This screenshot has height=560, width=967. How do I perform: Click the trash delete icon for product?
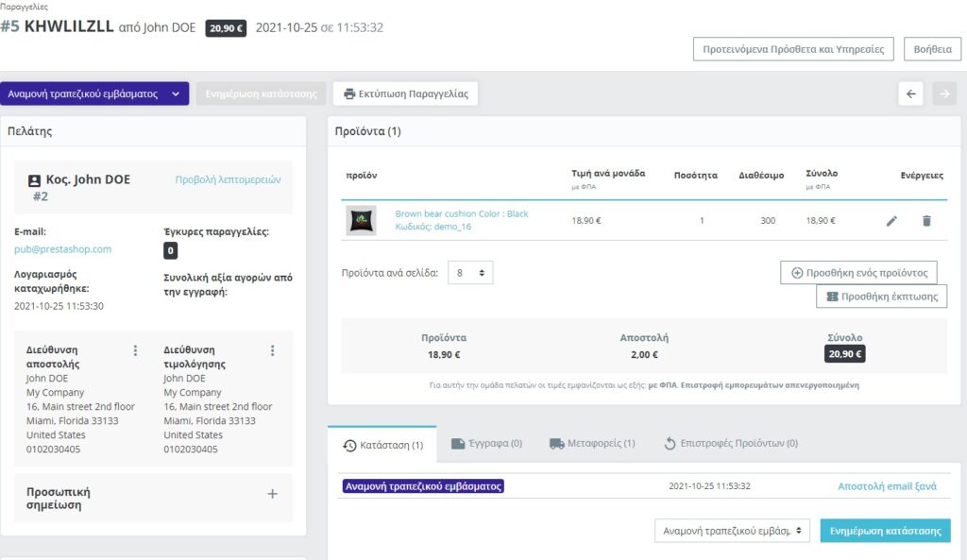point(925,221)
